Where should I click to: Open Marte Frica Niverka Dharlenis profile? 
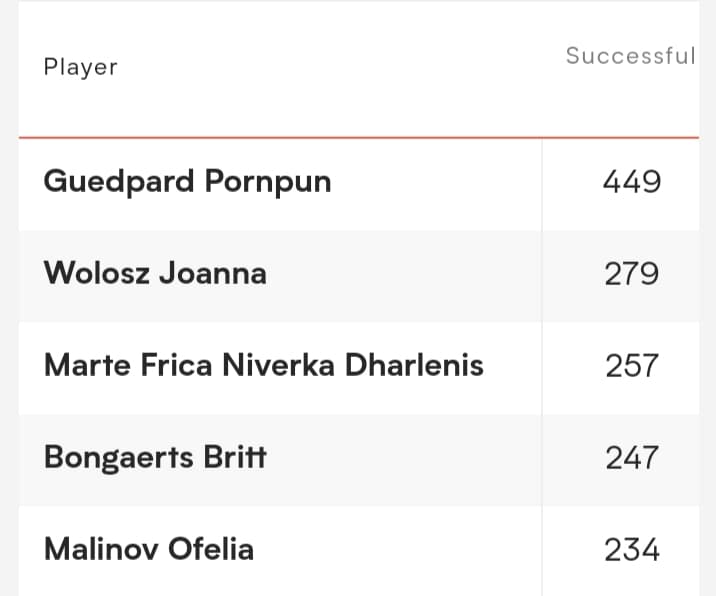click(x=263, y=365)
